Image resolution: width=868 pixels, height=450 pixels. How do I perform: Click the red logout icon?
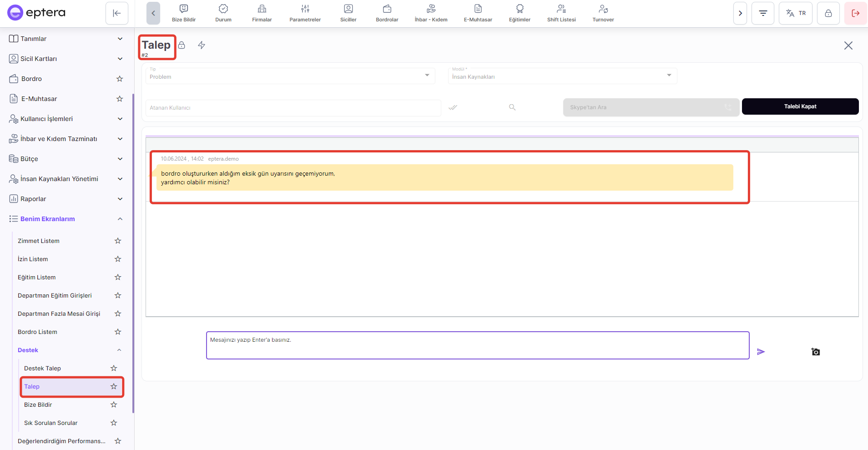coord(855,13)
